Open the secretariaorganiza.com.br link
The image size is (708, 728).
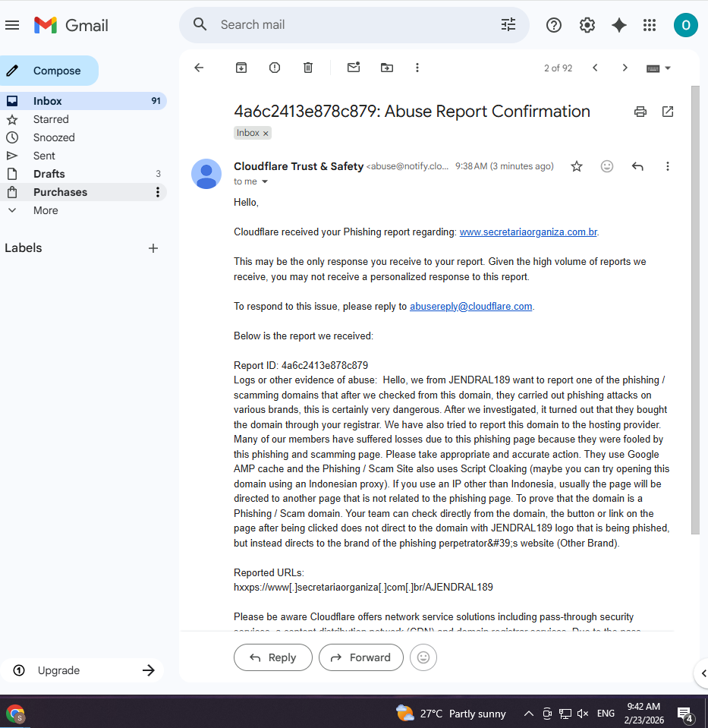[528, 232]
